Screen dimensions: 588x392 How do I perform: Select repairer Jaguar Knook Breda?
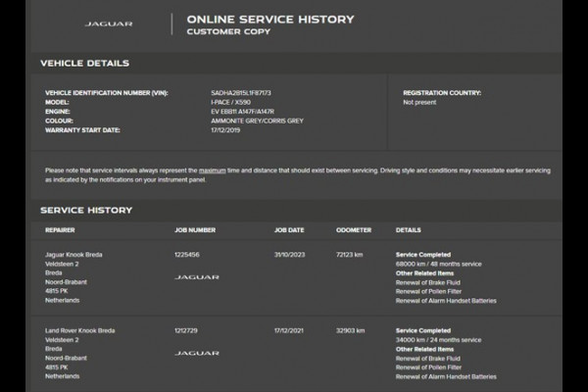point(73,255)
